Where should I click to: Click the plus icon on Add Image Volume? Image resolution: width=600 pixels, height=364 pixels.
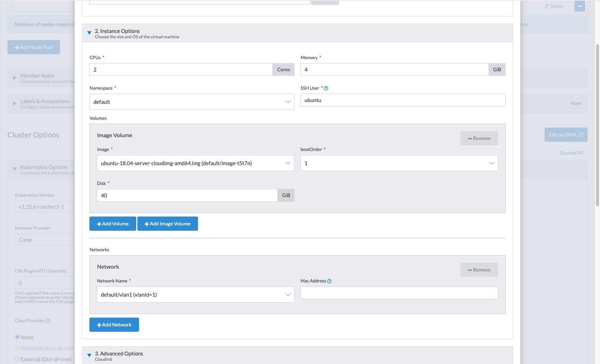coord(146,224)
